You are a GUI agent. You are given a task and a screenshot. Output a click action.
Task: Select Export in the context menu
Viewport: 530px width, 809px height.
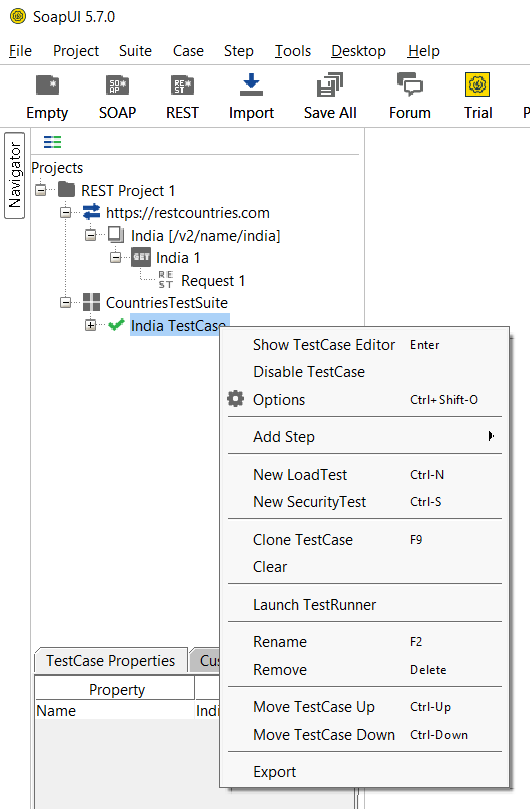click(365, 772)
